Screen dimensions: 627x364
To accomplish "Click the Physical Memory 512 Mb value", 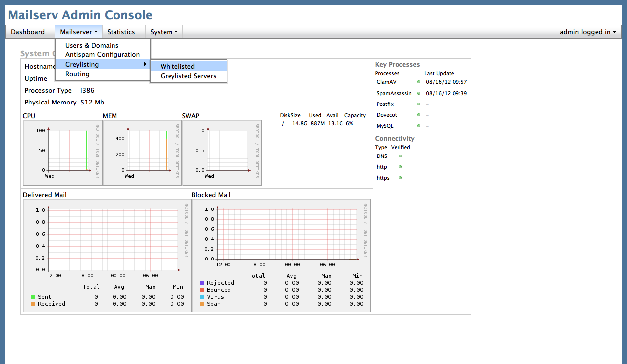I will click(92, 102).
